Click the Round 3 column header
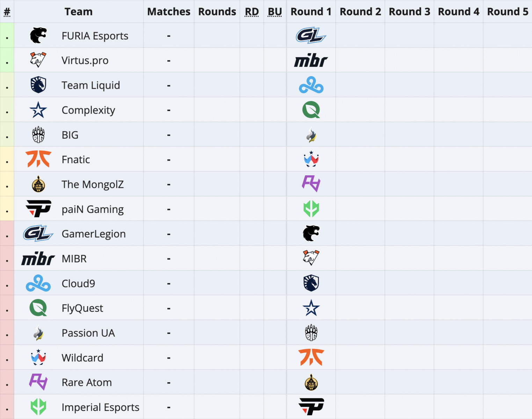This screenshot has height=419, width=532. pos(409,12)
